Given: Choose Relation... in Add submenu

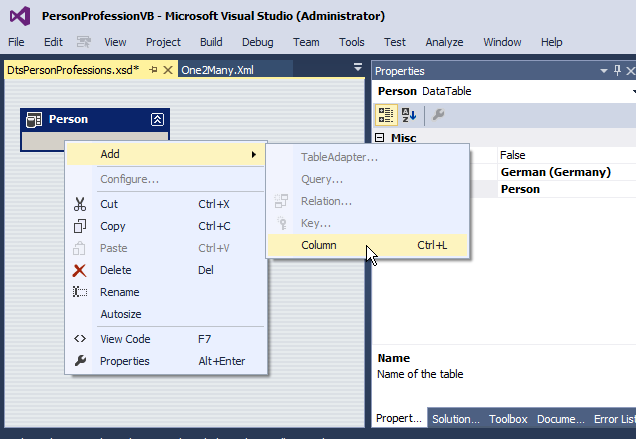Looking at the screenshot, I should [367, 201].
